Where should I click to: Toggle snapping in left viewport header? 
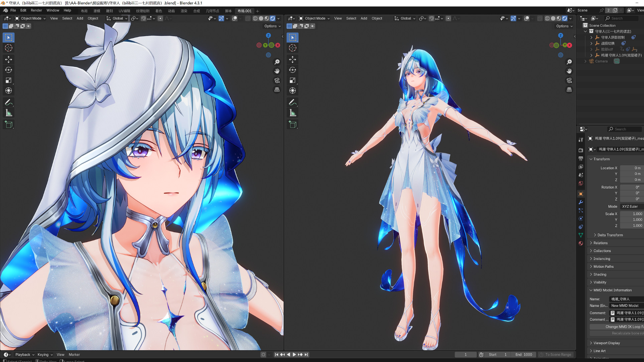click(x=143, y=18)
